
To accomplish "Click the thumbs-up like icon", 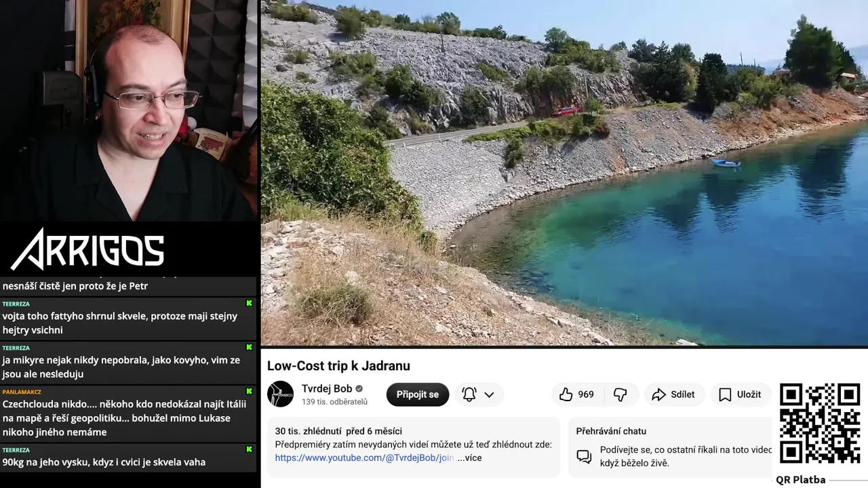I will click(x=566, y=394).
